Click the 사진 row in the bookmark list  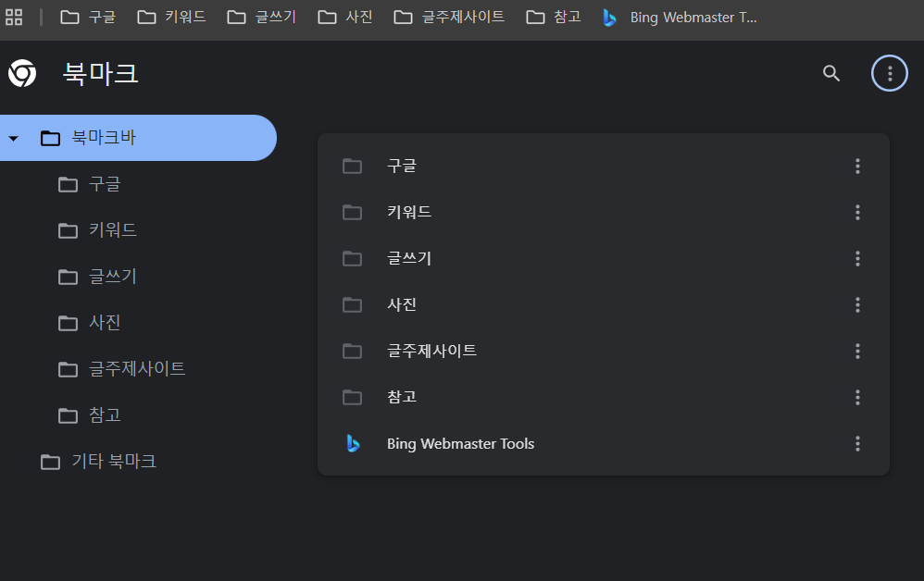point(604,305)
